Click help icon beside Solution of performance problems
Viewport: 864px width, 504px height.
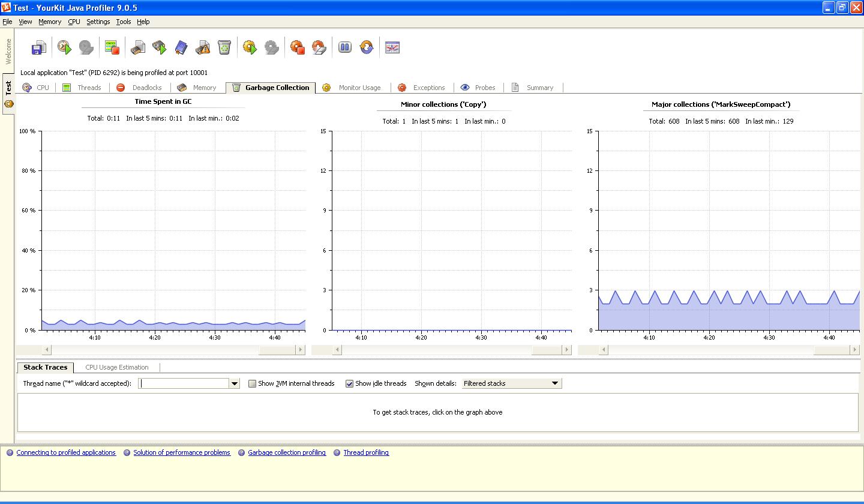click(127, 453)
